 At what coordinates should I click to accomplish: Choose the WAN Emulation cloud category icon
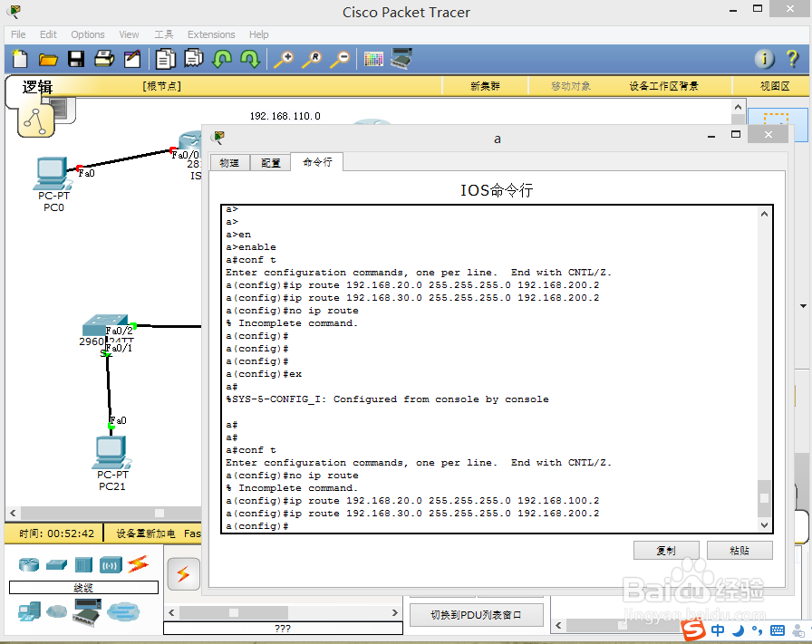point(56,612)
